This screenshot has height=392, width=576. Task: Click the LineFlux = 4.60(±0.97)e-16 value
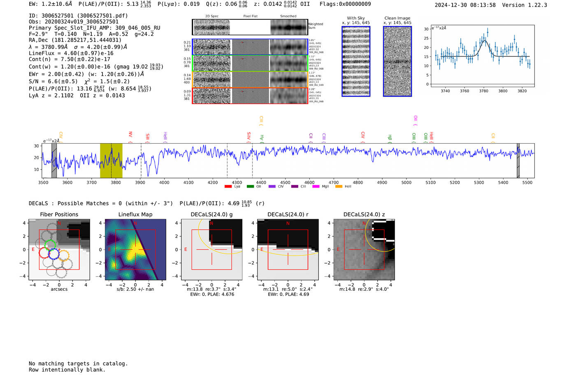click(x=71, y=53)
